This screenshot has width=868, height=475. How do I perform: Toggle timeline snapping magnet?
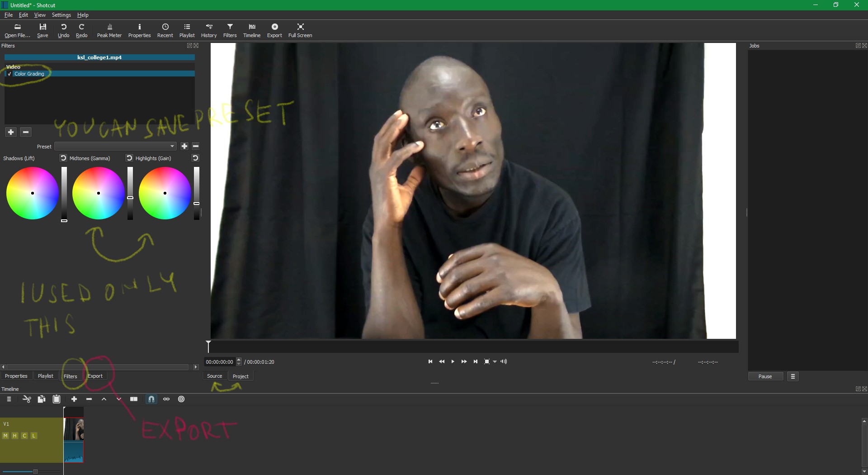151,399
